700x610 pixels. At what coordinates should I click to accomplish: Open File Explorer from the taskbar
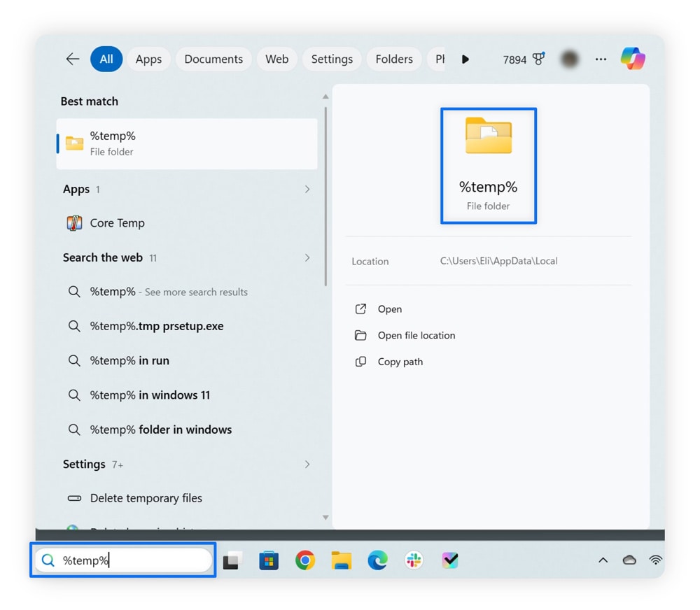341,560
